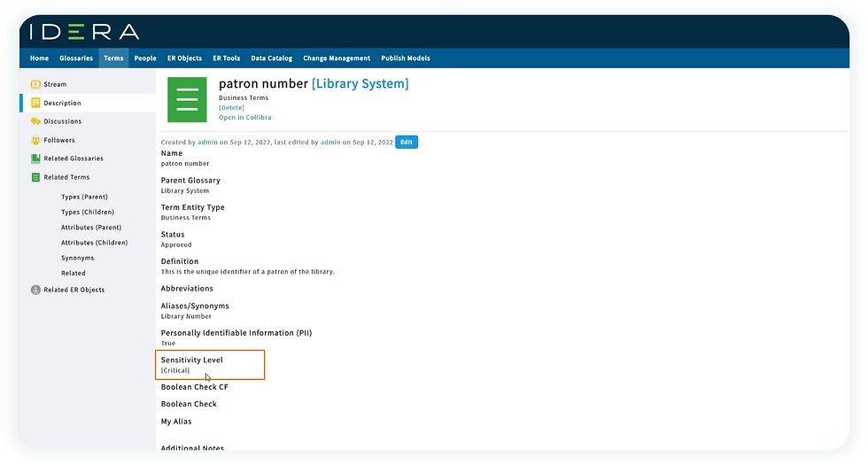Click the gray Related ER Objects icon
868x465 pixels.
click(x=35, y=290)
